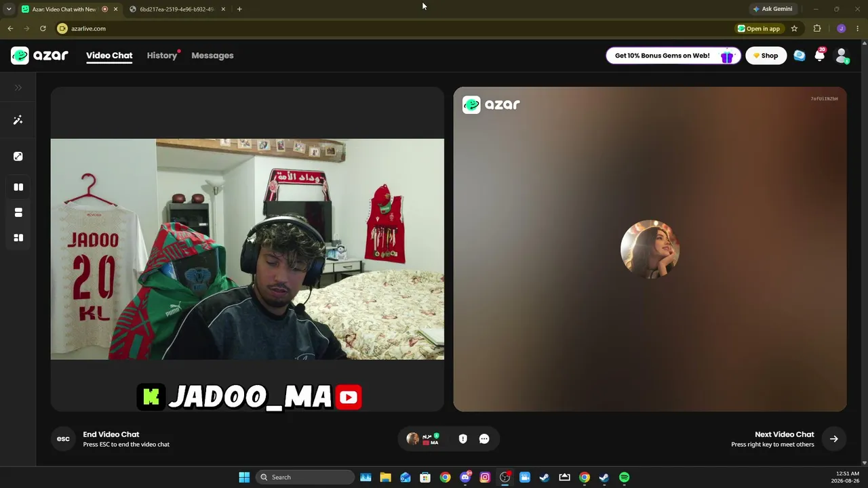This screenshot has height=488, width=868.
Task: Click the Azar logo in the header
Action: tap(39, 56)
